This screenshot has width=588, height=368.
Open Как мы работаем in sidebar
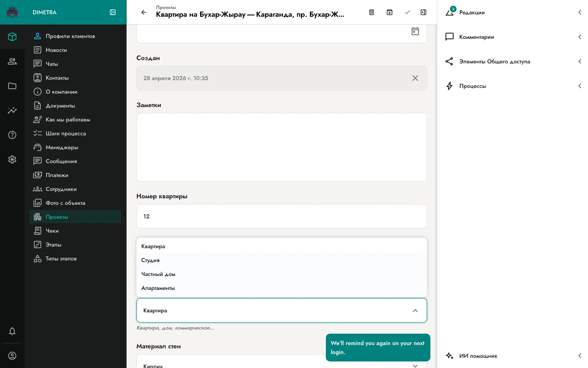[76, 119]
